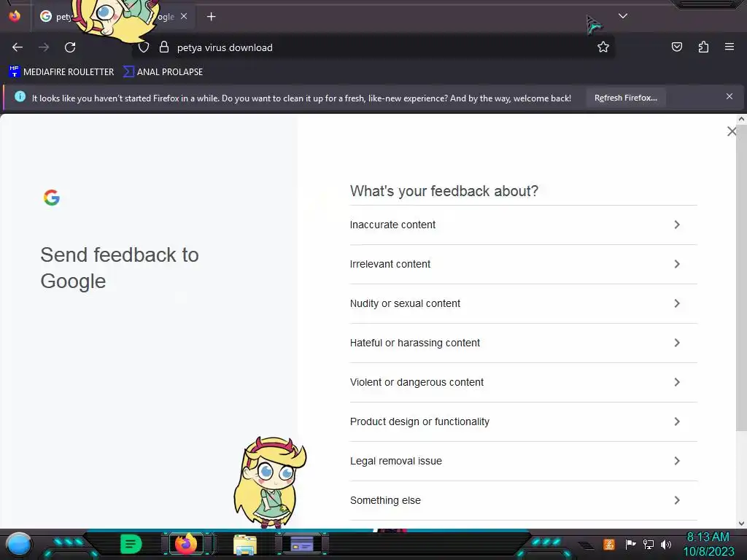Open the volume speaker tray icon

tap(666, 544)
